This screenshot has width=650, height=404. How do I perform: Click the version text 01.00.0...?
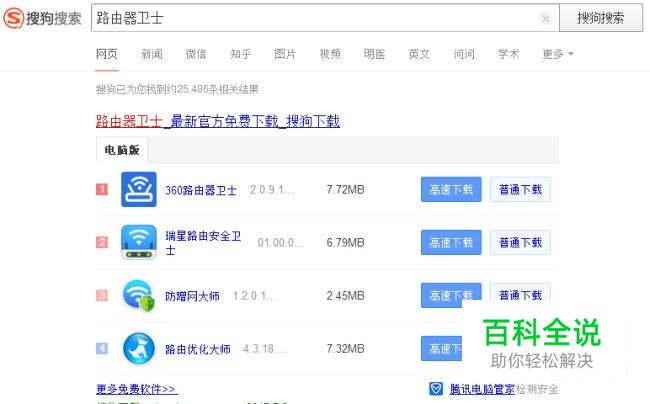pyautogui.click(x=280, y=243)
